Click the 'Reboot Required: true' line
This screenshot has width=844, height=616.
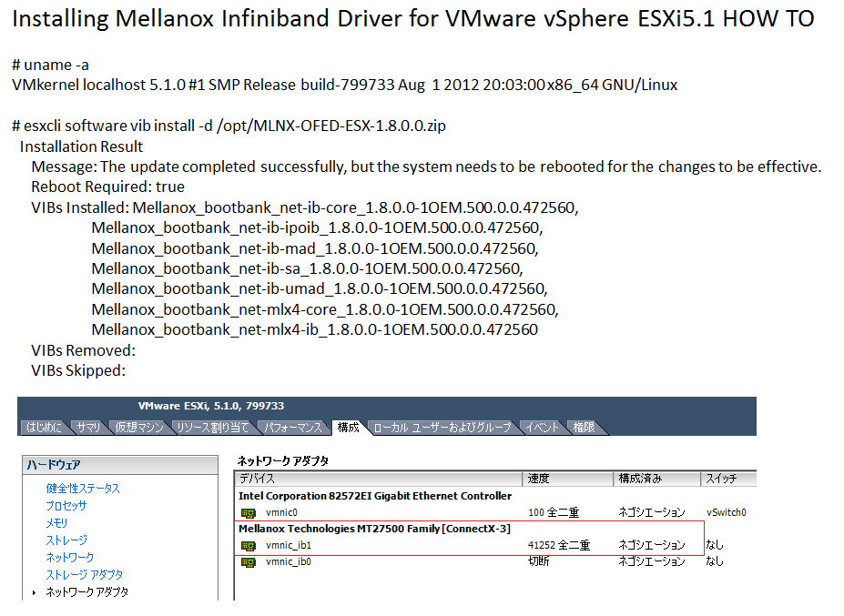107,187
